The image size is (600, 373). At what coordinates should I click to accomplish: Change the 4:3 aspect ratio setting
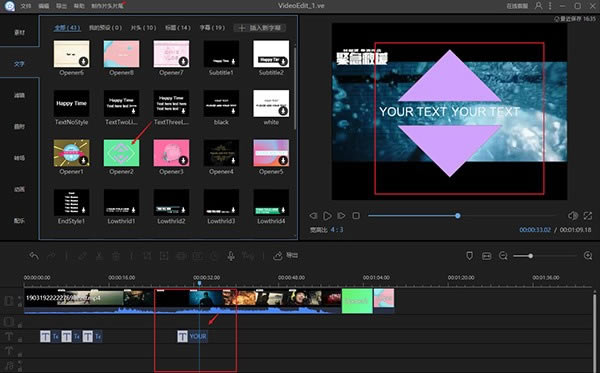coord(337,230)
